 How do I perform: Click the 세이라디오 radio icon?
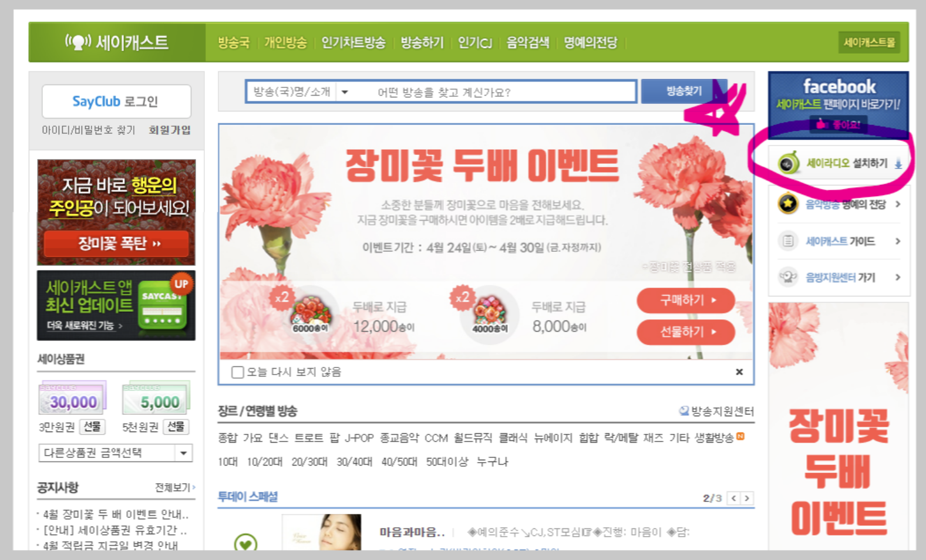click(788, 163)
